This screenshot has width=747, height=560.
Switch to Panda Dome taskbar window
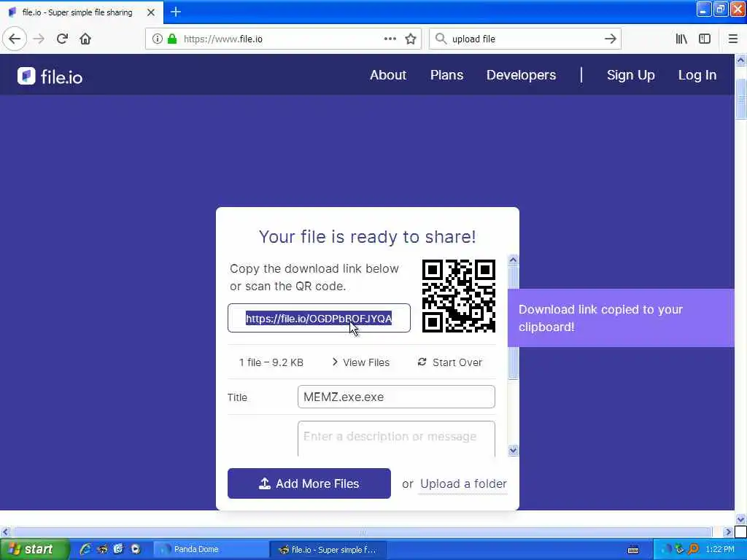click(211, 550)
